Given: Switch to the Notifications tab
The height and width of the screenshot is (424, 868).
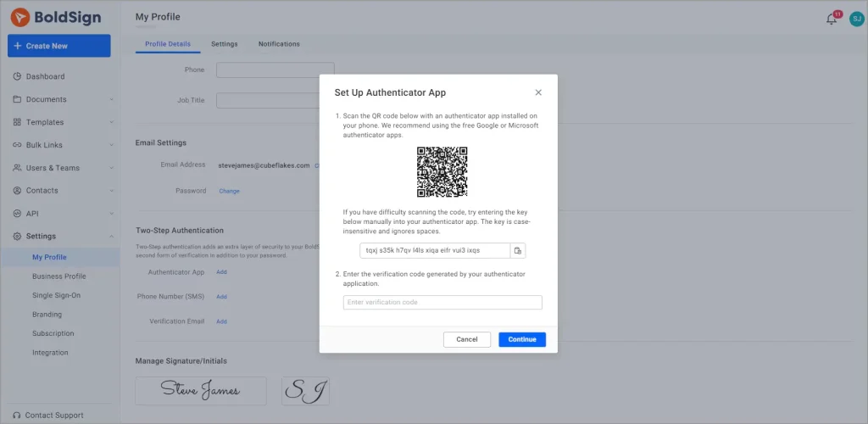Looking at the screenshot, I should pos(279,44).
